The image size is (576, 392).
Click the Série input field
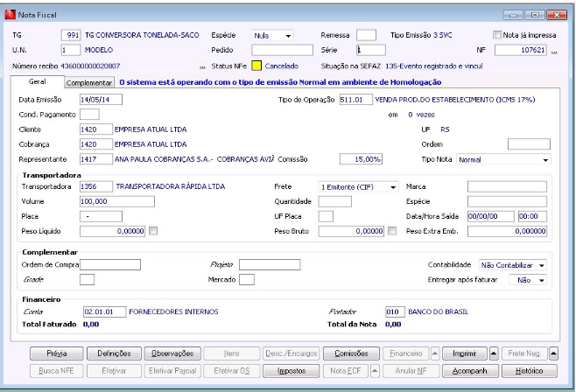click(371, 50)
